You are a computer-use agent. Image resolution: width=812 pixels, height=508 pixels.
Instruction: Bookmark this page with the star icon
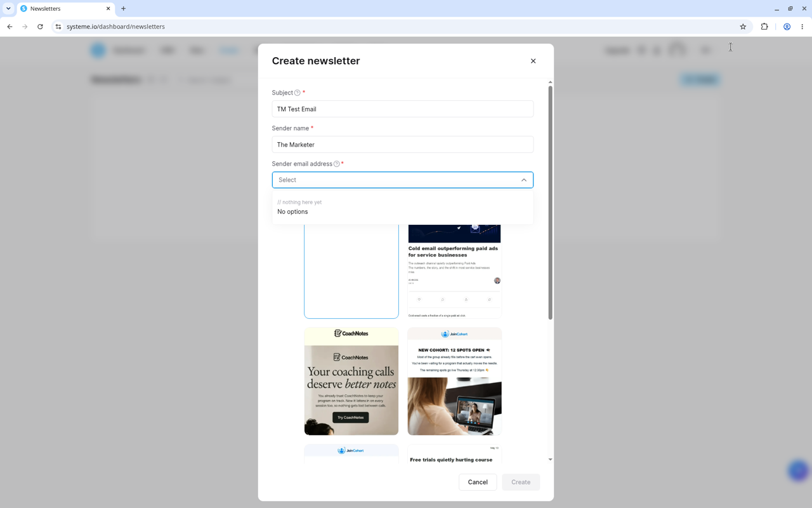[x=743, y=27]
